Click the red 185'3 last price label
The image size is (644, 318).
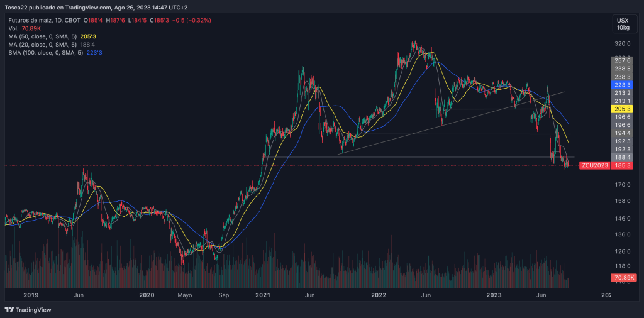click(622, 165)
